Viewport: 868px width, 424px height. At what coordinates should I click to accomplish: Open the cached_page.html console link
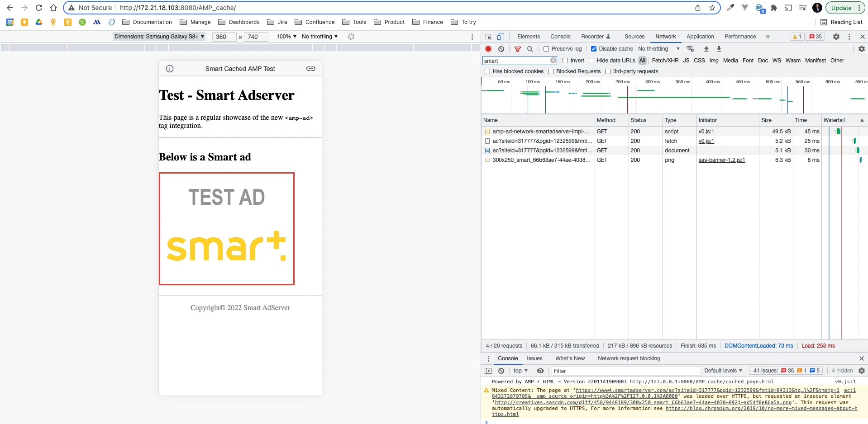click(701, 382)
